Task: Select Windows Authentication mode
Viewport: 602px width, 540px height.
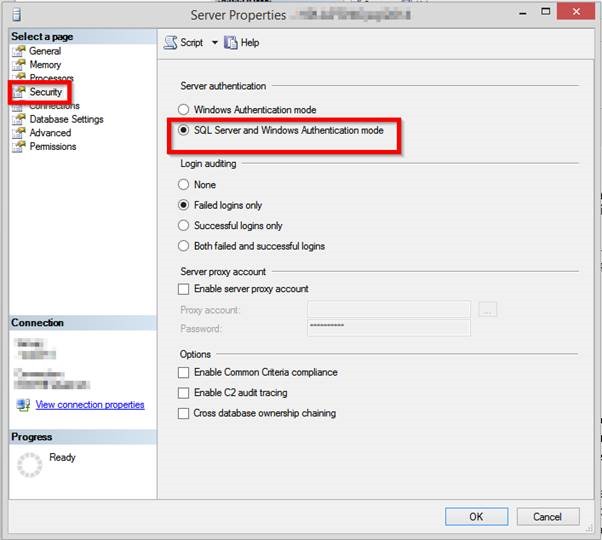Action: 184,109
